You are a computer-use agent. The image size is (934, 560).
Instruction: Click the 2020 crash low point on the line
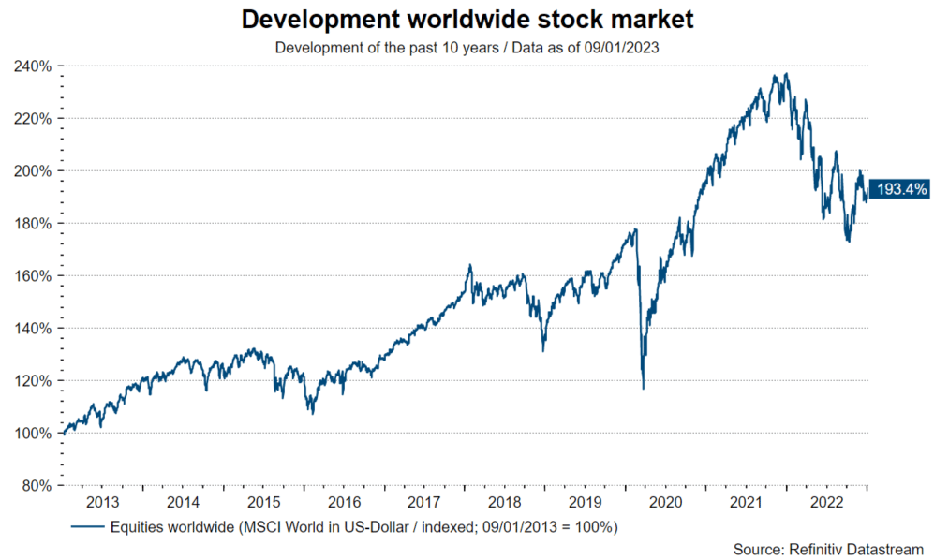pyautogui.click(x=643, y=388)
